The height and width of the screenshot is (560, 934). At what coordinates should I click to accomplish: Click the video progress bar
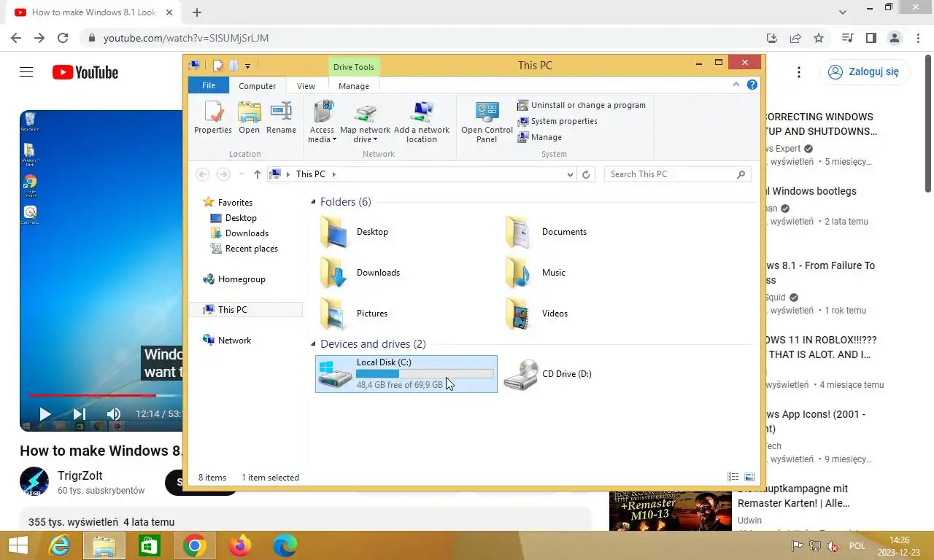click(x=105, y=395)
